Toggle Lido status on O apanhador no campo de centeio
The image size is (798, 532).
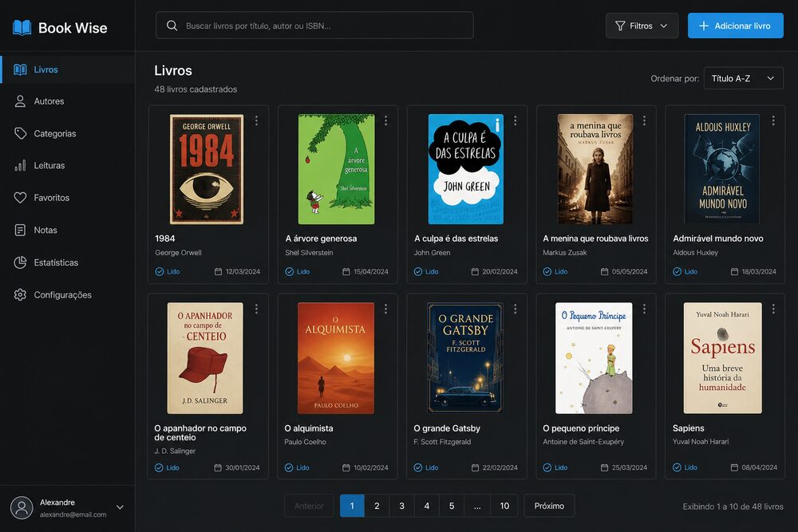coord(167,467)
